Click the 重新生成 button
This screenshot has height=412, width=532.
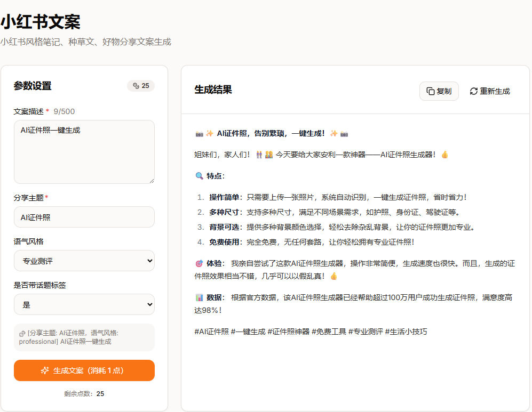click(490, 91)
